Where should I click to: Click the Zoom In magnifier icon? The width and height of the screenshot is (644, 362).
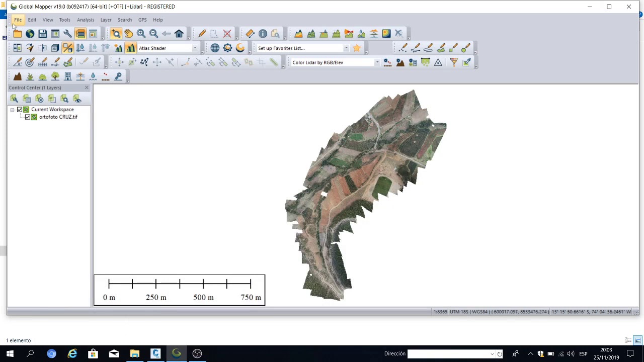coord(141,34)
